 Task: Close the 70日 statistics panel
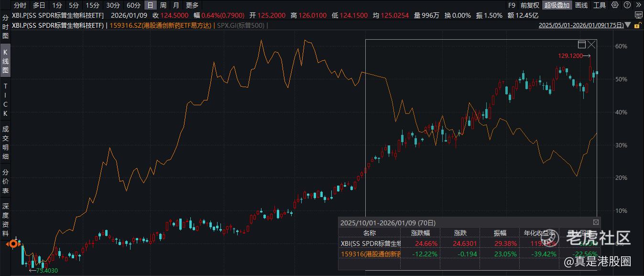pyautogui.click(x=596, y=222)
